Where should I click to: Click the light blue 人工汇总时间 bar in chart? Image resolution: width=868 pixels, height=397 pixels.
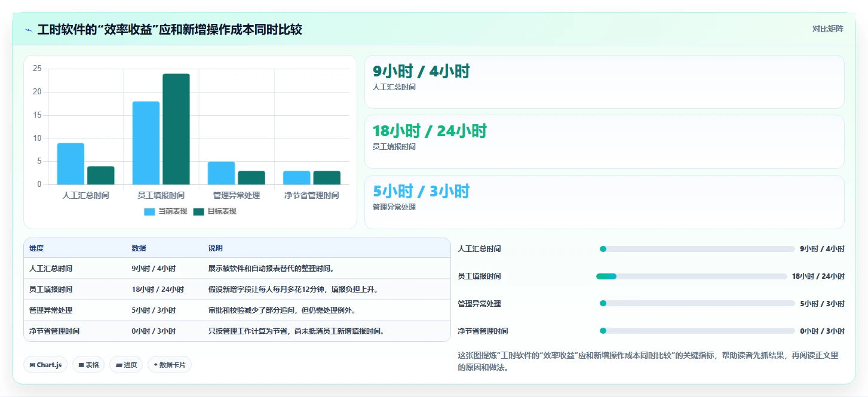click(70, 164)
